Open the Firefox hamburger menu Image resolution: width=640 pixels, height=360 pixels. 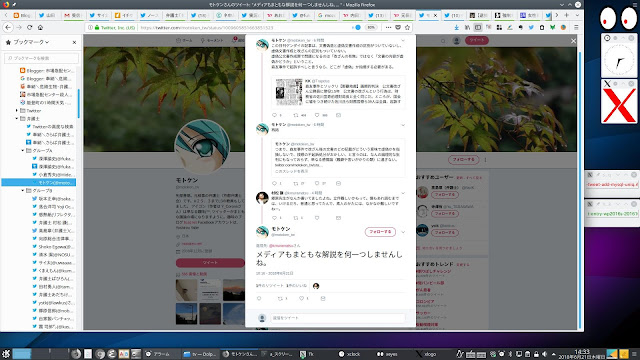(x=576, y=27)
